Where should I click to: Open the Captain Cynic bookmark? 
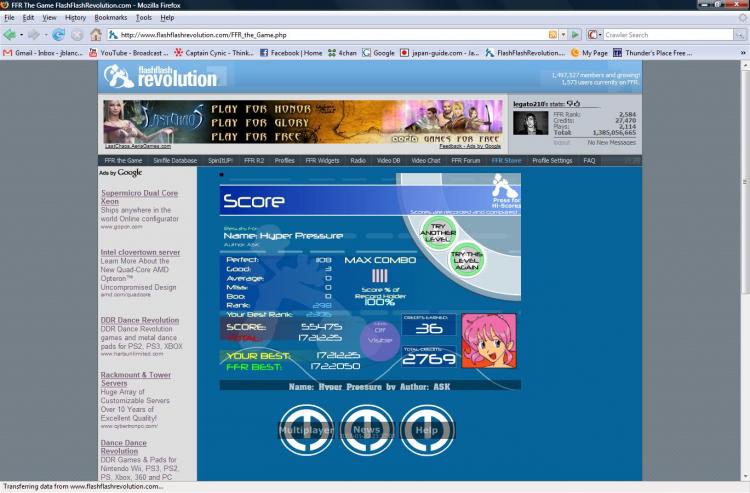214,53
